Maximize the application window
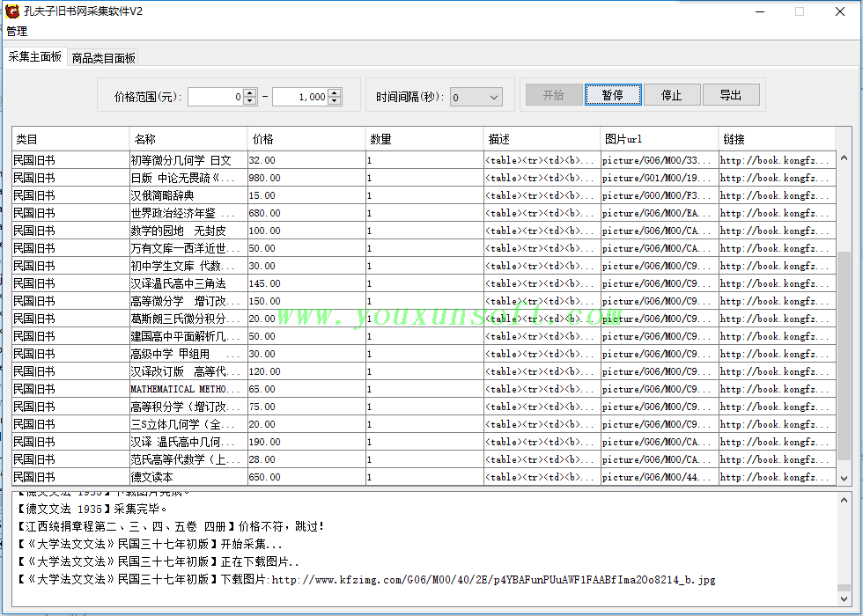This screenshot has width=863, height=616. tap(800, 11)
